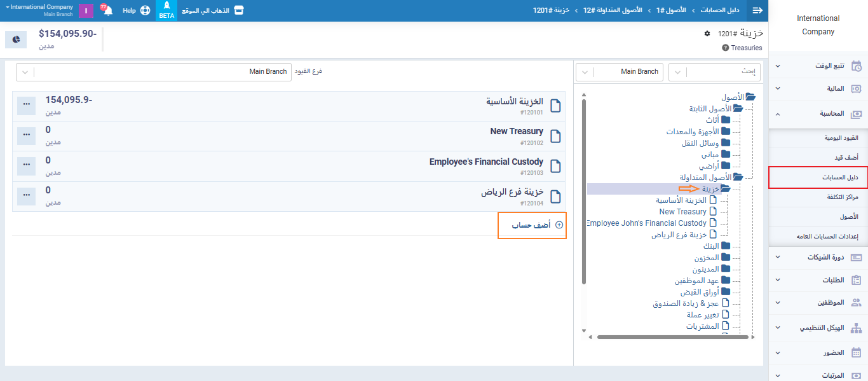Open the Help lifebuoy icon
This screenshot has width=868, height=381.
(146, 11)
